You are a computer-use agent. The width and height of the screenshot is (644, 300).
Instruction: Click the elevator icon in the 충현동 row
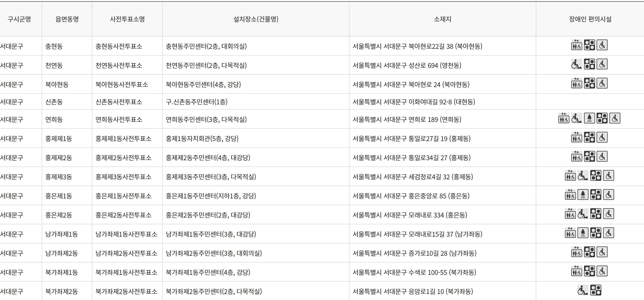click(576, 45)
